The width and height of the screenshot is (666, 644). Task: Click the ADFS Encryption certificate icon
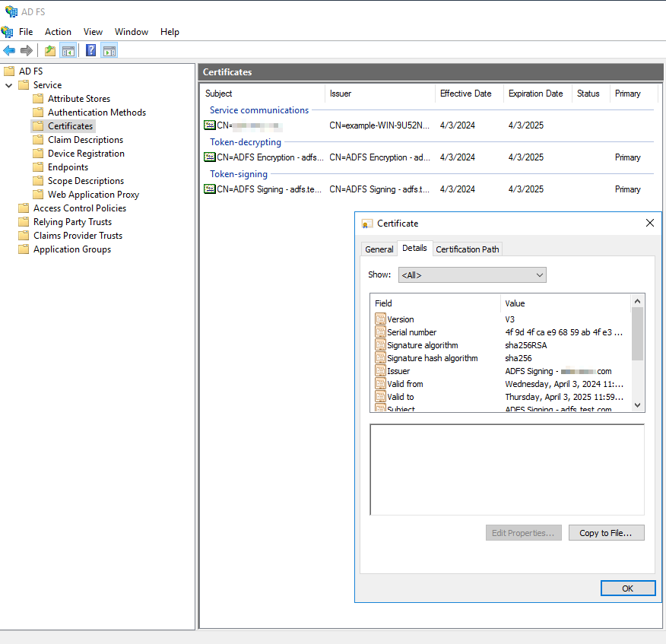209,157
